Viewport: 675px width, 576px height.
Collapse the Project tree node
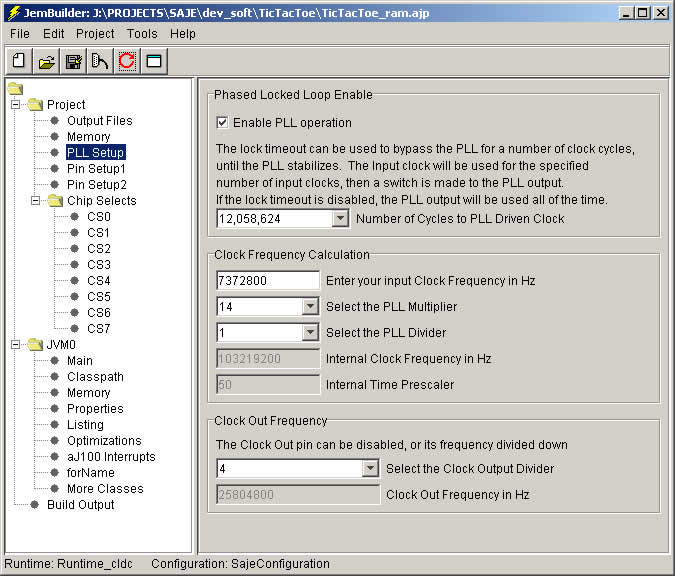(x=15, y=104)
